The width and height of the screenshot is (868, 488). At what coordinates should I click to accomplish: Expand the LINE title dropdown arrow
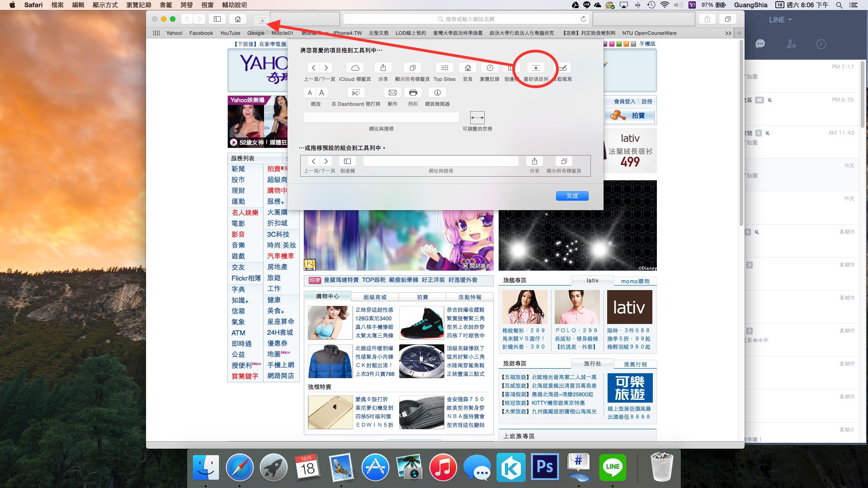[790, 20]
